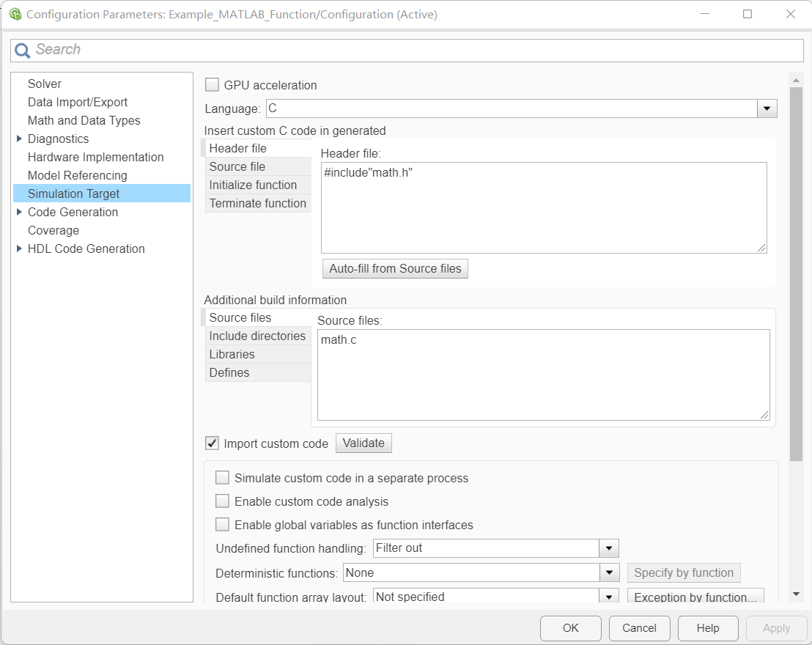The width and height of the screenshot is (812, 645).
Task: Click the scrollbar down arrow
Action: pos(796,594)
